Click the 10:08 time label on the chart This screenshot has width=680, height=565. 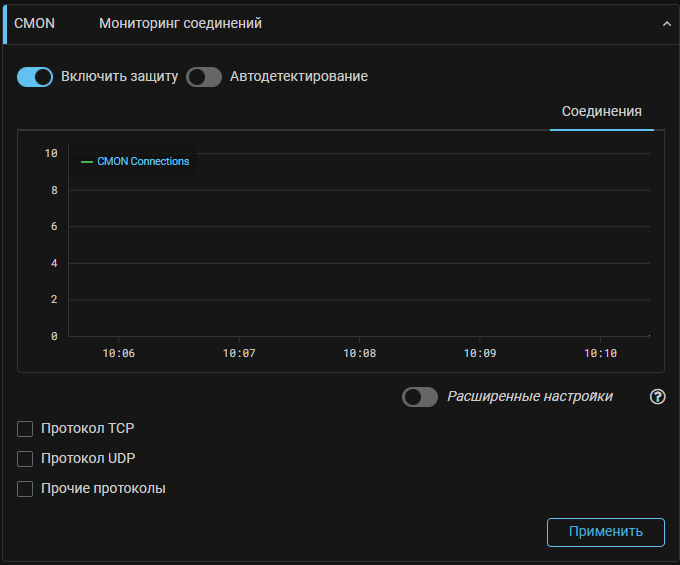(359, 353)
